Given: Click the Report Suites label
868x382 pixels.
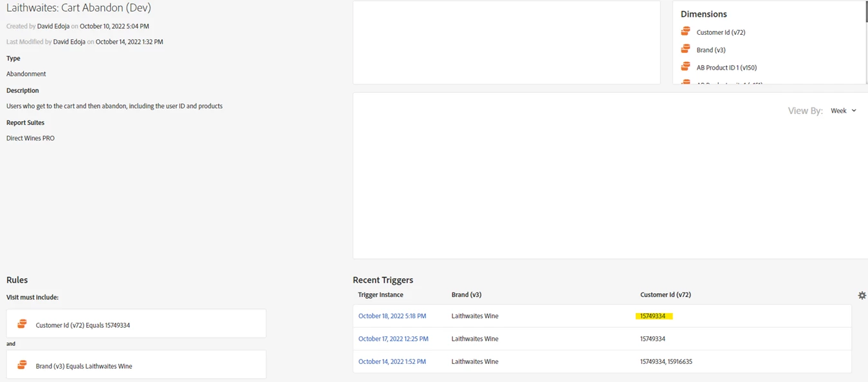Looking at the screenshot, I should click(25, 122).
